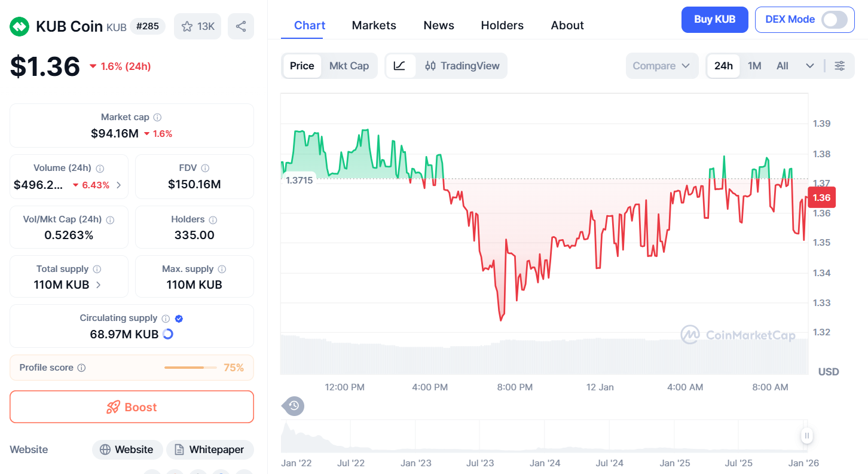Toggle DEX Mode switch

pyautogui.click(x=834, y=20)
